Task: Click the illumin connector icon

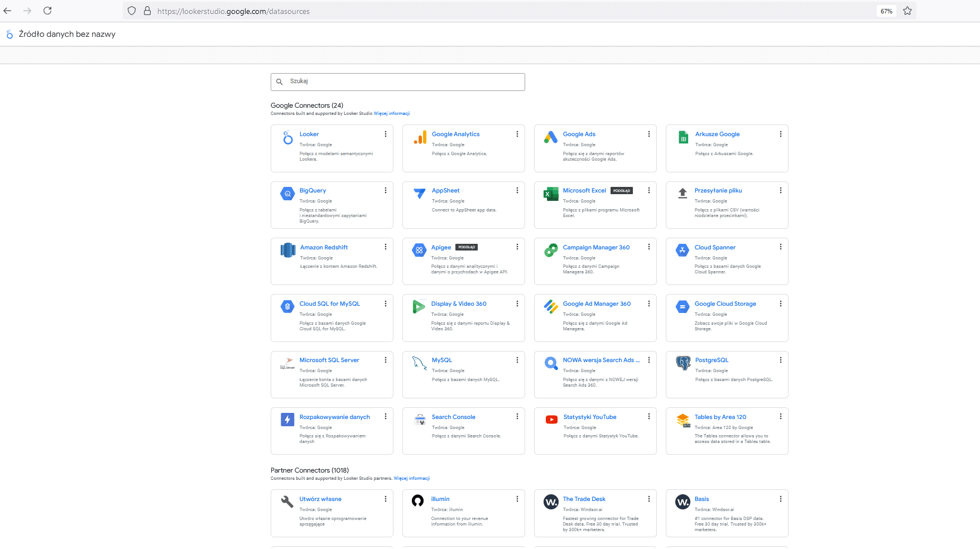Action: (x=417, y=501)
